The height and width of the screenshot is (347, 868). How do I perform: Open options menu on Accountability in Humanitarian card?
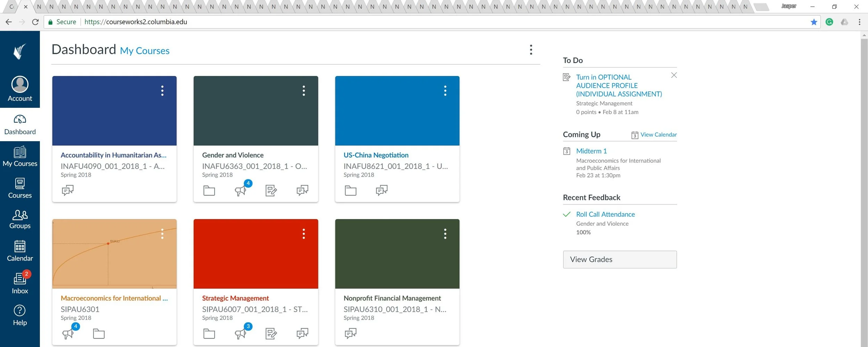coord(162,91)
